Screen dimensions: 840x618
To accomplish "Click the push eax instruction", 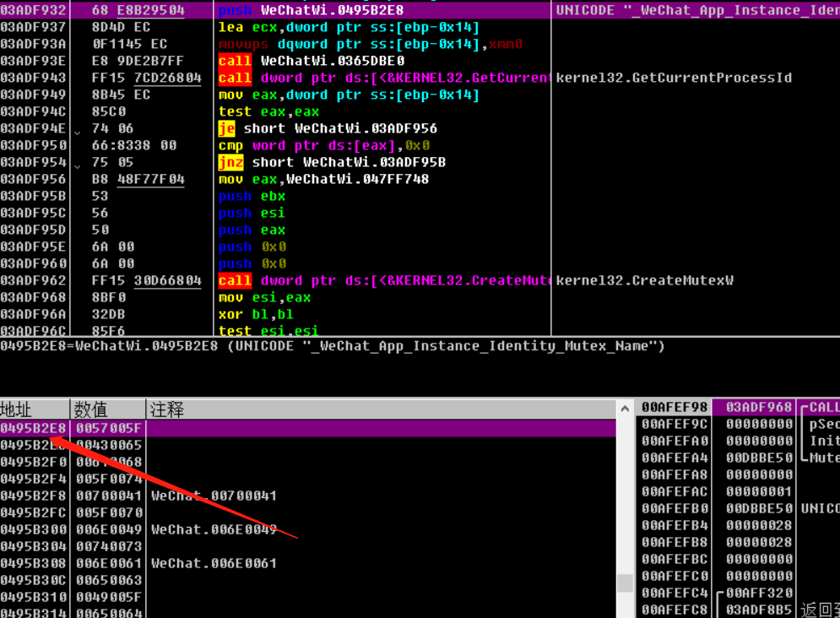I will [x=252, y=230].
